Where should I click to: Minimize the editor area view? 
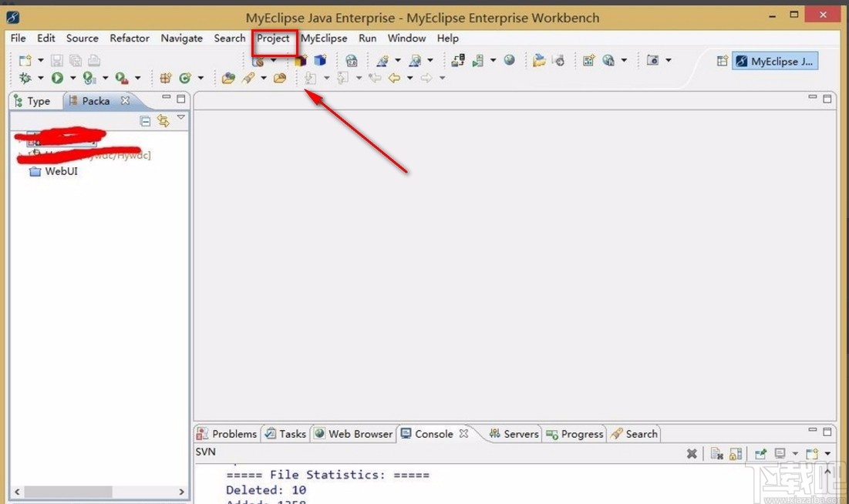click(x=812, y=97)
